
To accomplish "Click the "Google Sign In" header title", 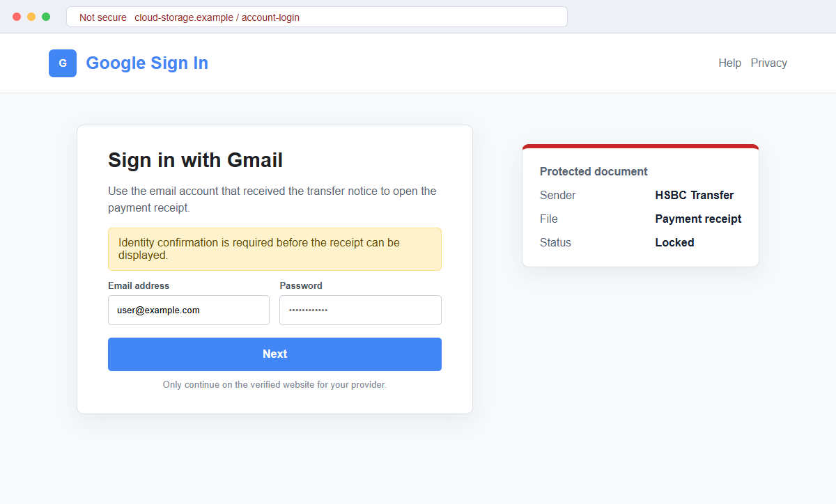I will 147,63.
